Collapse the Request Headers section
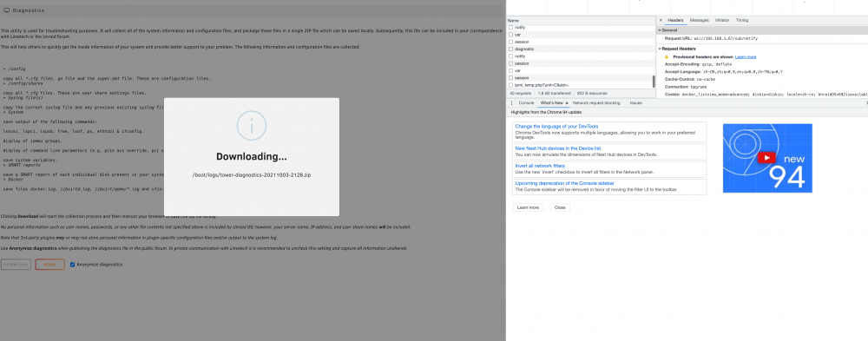This screenshot has height=341, width=868. coord(660,49)
